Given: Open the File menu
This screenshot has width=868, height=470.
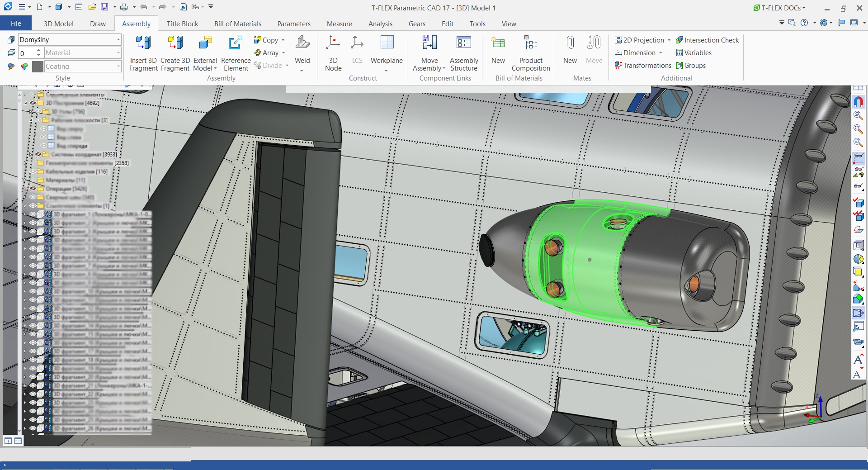Looking at the screenshot, I should [16, 23].
